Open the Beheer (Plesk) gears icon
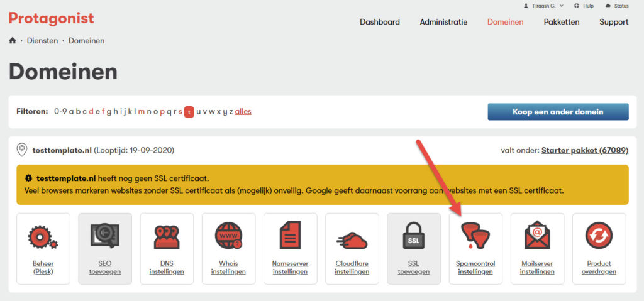Viewport: 644px width, 301px height. tap(43, 236)
